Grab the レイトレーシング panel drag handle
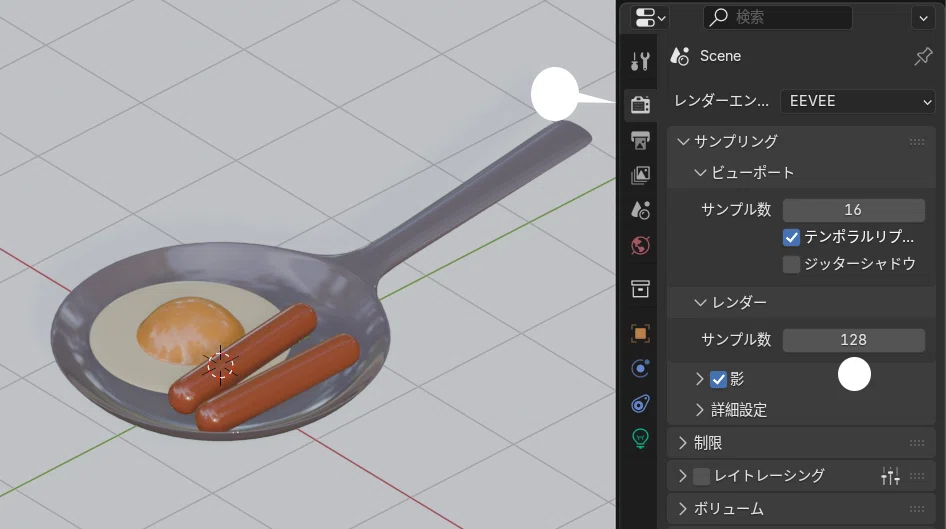Screen dimensions: 946x529 916,476
